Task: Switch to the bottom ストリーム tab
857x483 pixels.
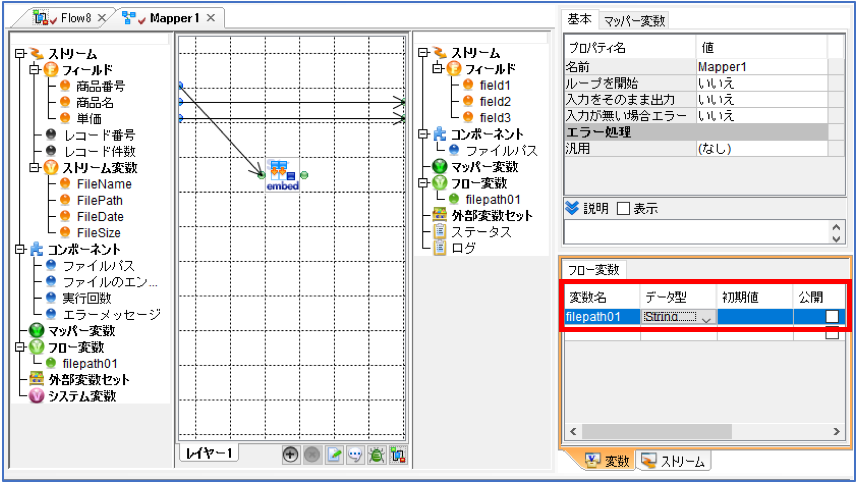Action: pyautogui.click(x=674, y=461)
